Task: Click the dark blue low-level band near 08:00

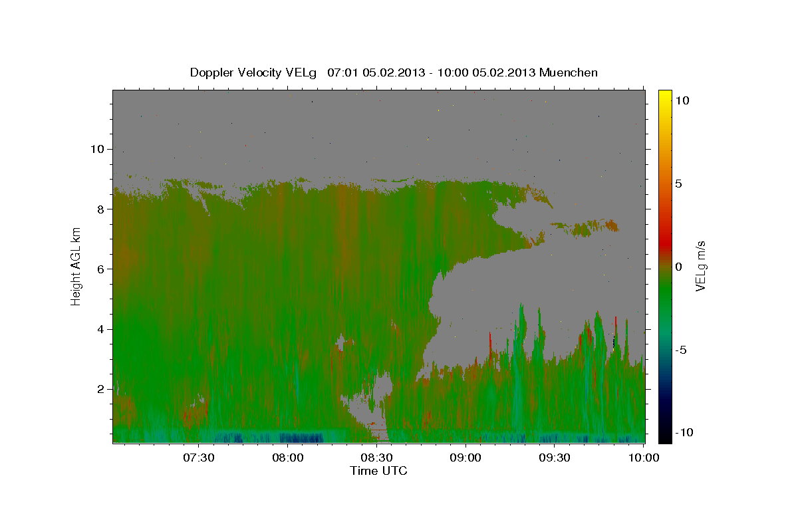Action: (301, 438)
